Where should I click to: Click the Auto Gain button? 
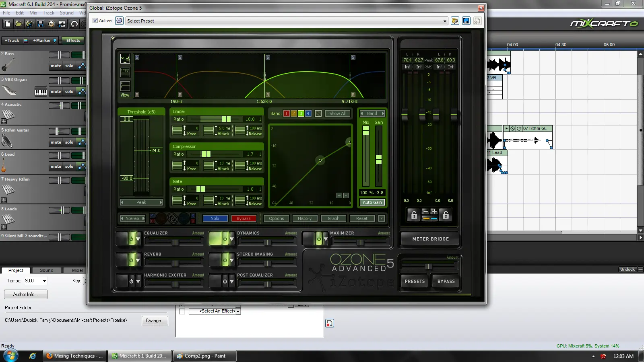point(372,202)
